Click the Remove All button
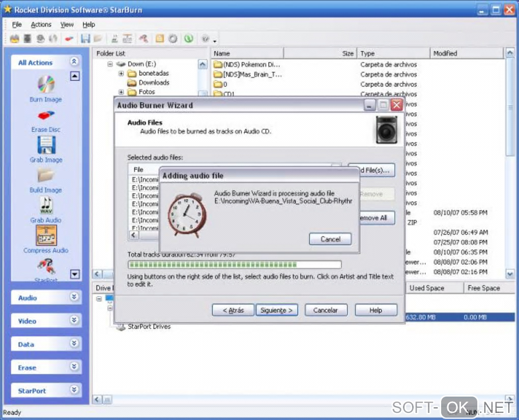Image resolution: width=519 pixels, height=420 pixels. 377,218
